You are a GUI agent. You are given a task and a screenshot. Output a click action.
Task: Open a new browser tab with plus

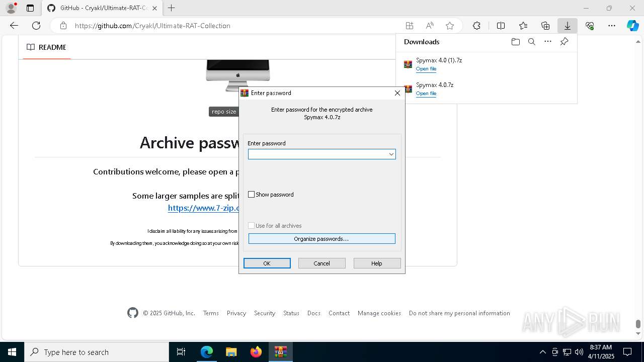pyautogui.click(x=172, y=8)
